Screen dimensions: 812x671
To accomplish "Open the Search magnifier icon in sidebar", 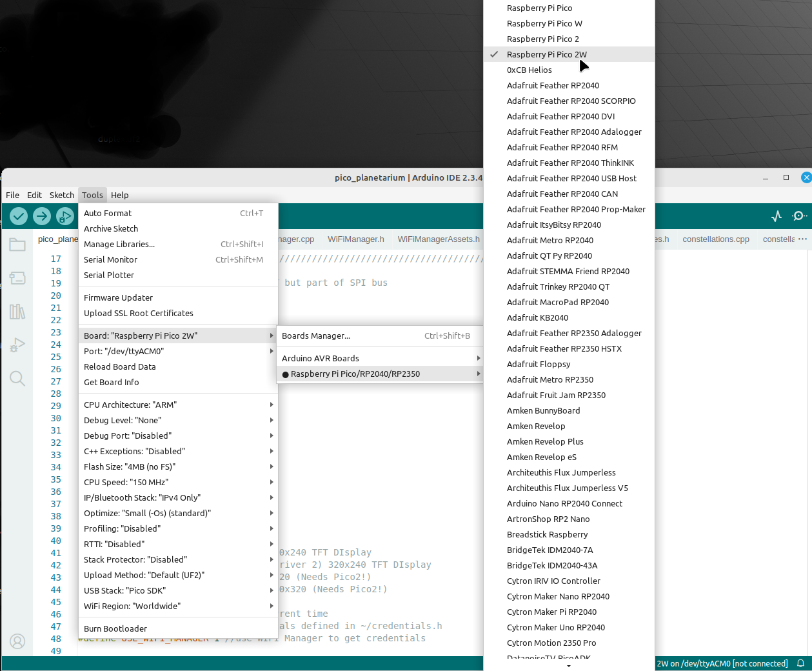I will click(17, 379).
